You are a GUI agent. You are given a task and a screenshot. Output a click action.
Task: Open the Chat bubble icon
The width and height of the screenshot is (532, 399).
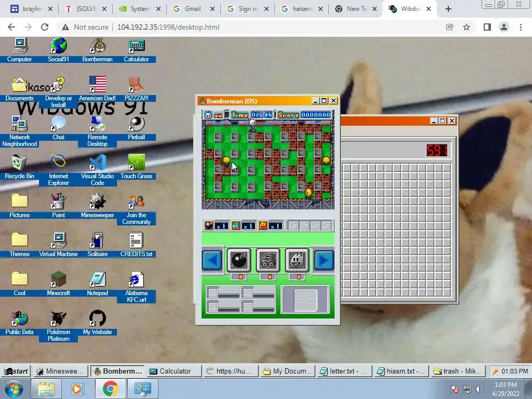[58, 124]
